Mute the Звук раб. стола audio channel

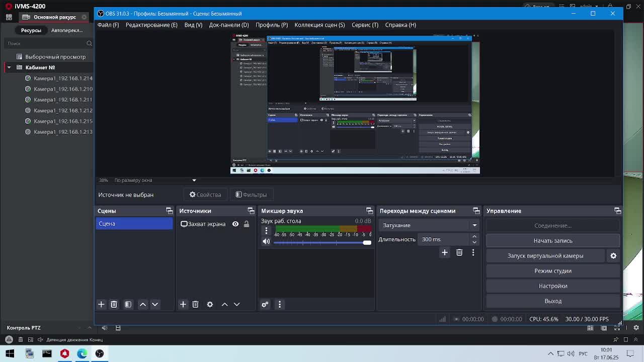pos(266,242)
